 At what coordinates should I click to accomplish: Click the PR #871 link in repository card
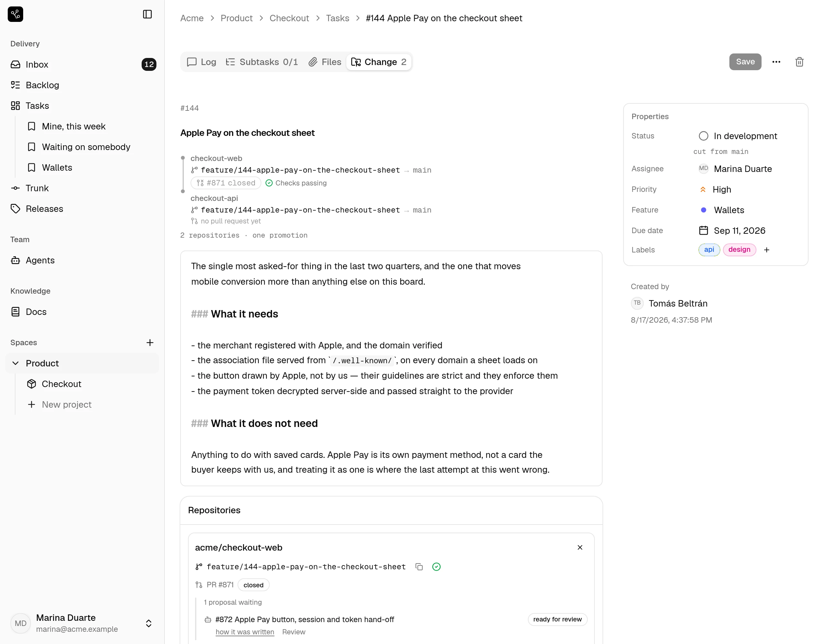[220, 585]
